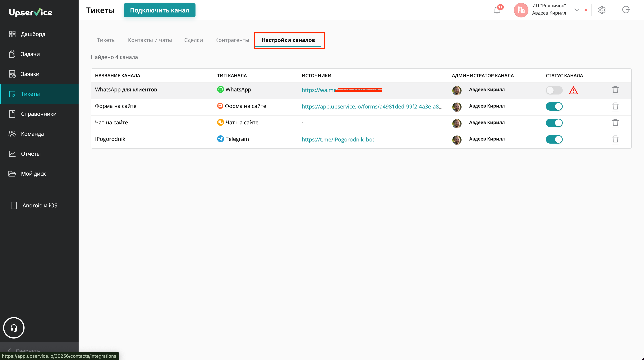Delete the Чат на сайте channel
The image size is (644, 360).
[x=615, y=122]
